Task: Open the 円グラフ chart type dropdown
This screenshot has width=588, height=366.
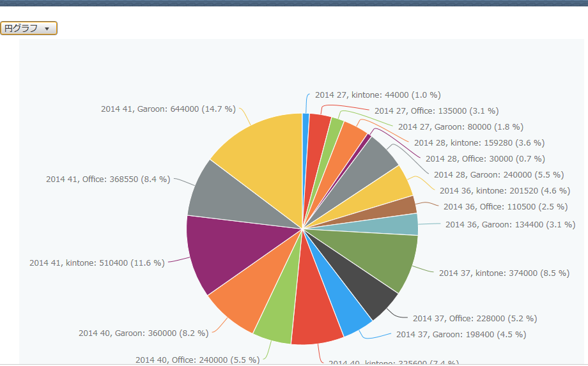Action: [x=29, y=29]
